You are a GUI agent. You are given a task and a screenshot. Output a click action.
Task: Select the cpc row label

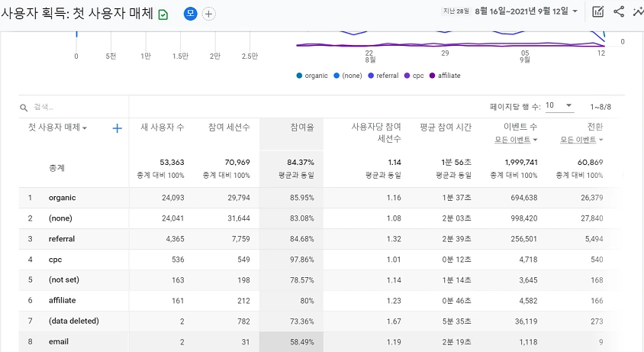tap(55, 260)
